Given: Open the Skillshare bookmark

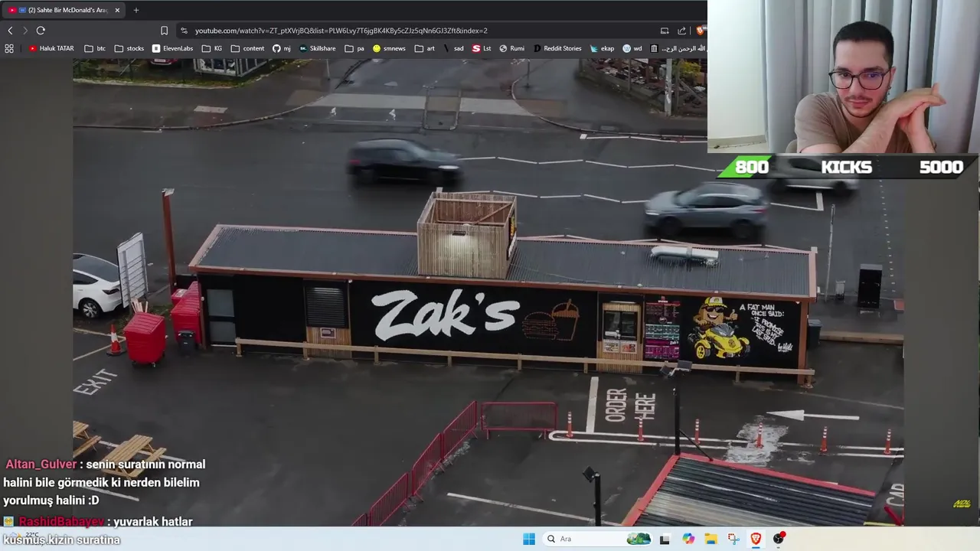Looking at the screenshot, I should click(317, 48).
